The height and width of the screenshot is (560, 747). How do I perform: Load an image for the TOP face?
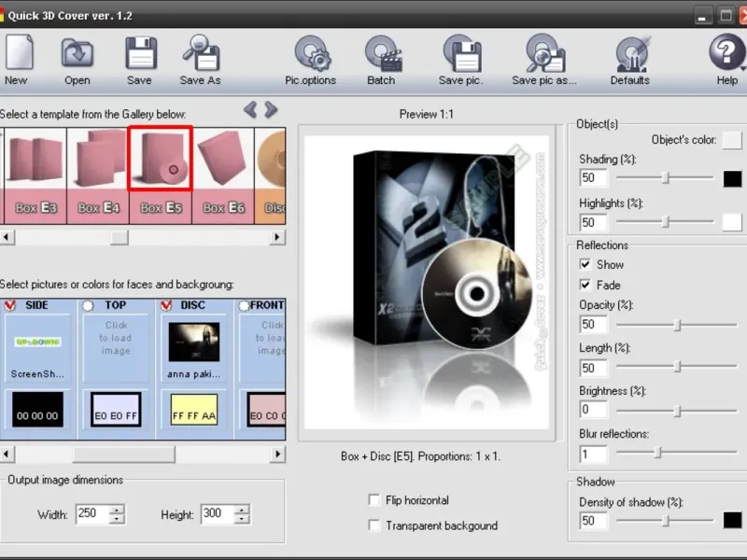pos(116,348)
